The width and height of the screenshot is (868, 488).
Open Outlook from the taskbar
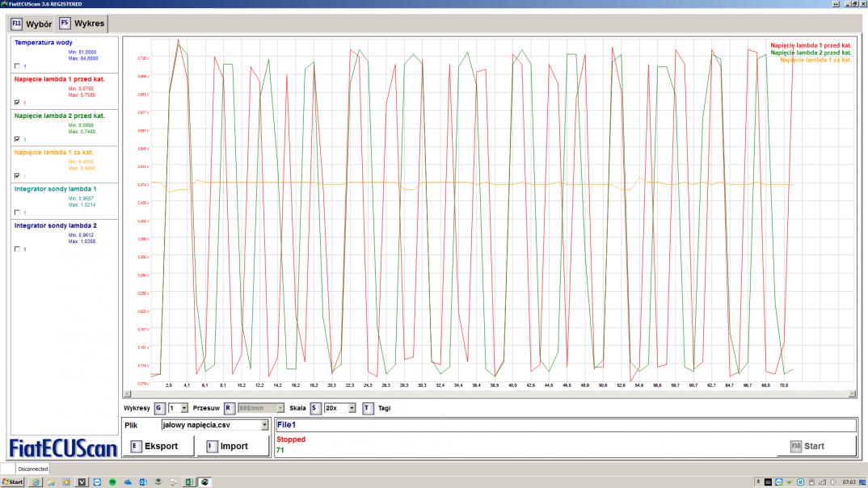pyautogui.click(x=142, y=482)
